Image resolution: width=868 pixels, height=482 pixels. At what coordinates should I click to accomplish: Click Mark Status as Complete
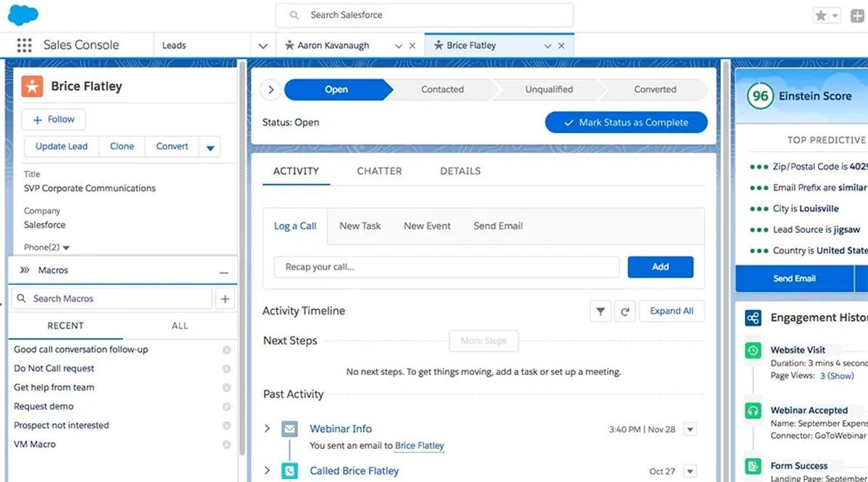point(626,123)
